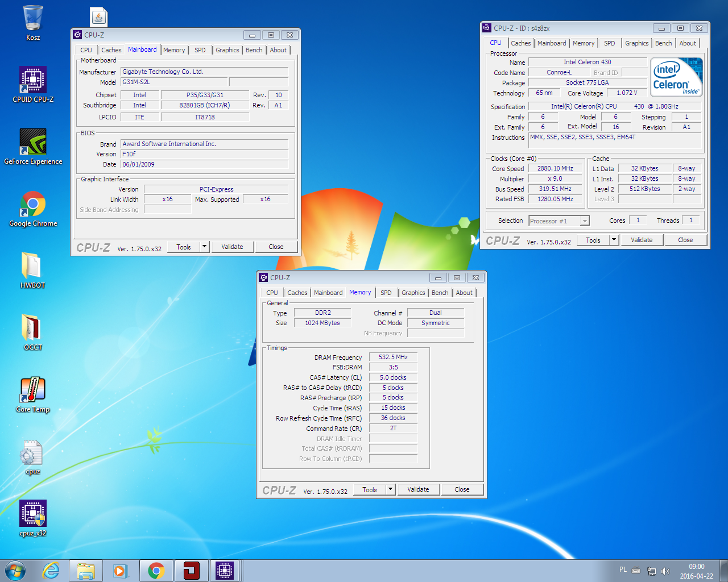Viewport: 728px width, 582px height.
Task: Launch CPUID CPU-Z desktop shortcut
Action: (33, 84)
